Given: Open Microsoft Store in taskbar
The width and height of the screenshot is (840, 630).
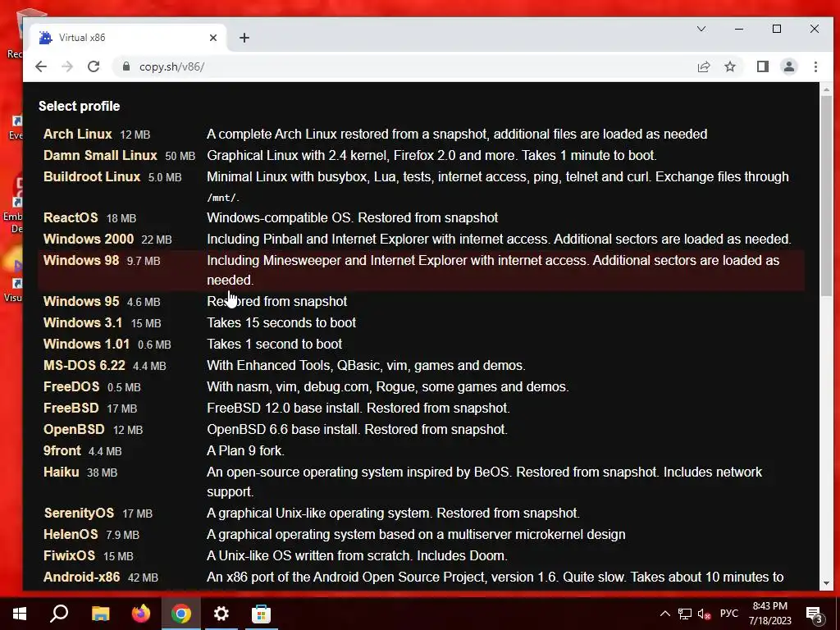Looking at the screenshot, I should [262, 614].
